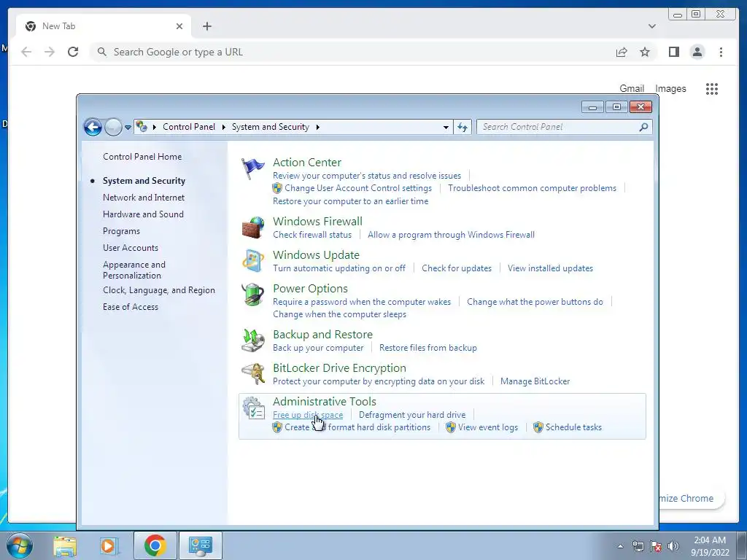Open the Power Options battery icon
The image size is (747, 560).
click(252, 295)
